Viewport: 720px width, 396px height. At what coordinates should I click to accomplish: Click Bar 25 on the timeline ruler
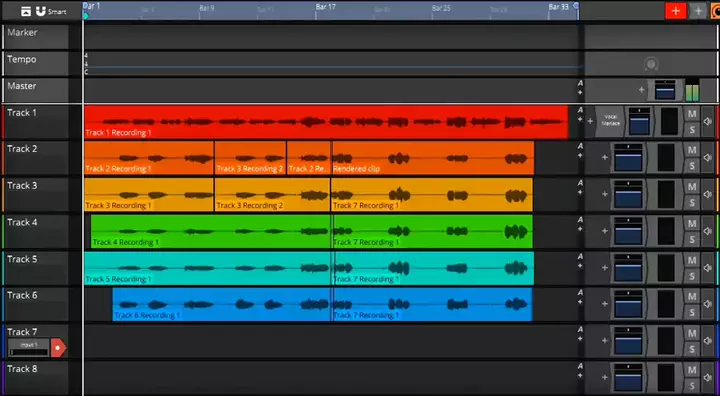(442, 8)
